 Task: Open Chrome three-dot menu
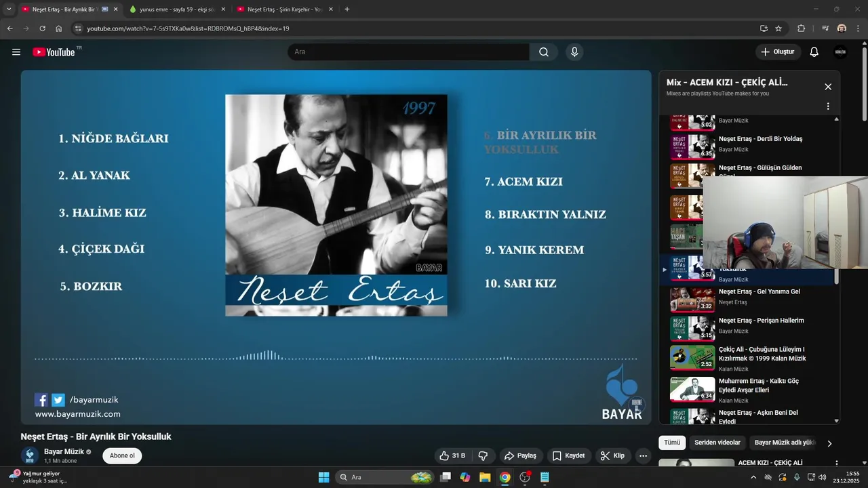tap(858, 28)
